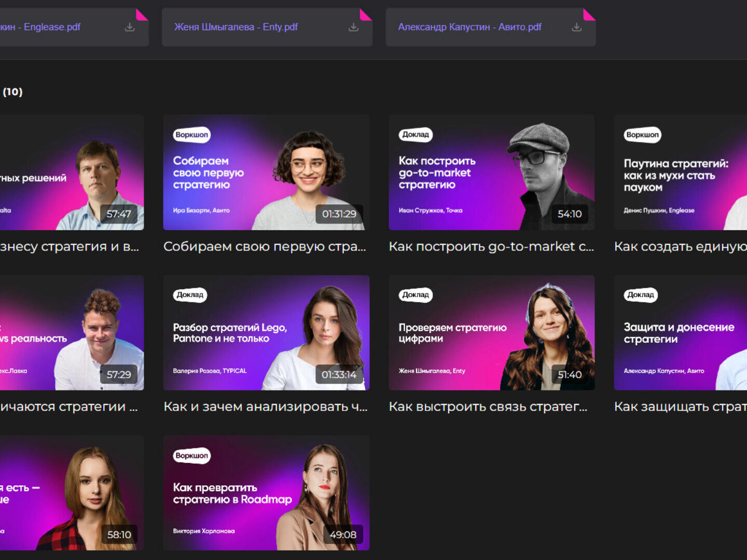Open the Englease.pdf file link

[x=40, y=27]
